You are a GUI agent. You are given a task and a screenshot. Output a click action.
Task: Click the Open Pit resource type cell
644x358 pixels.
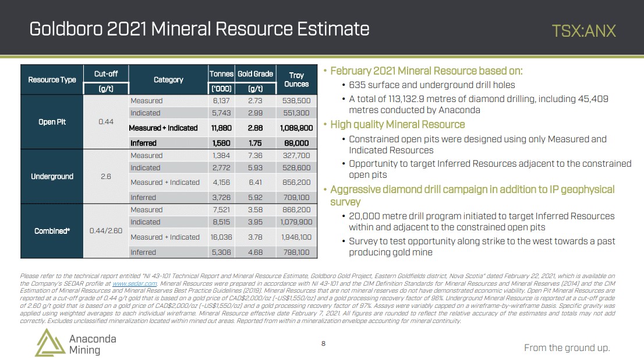(52, 122)
